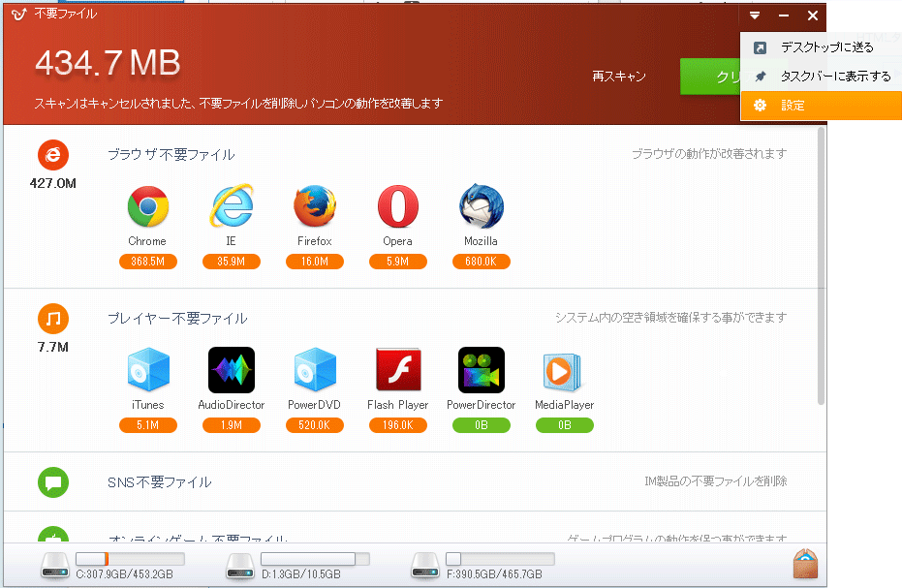Select the iTunes player icon

(148, 370)
